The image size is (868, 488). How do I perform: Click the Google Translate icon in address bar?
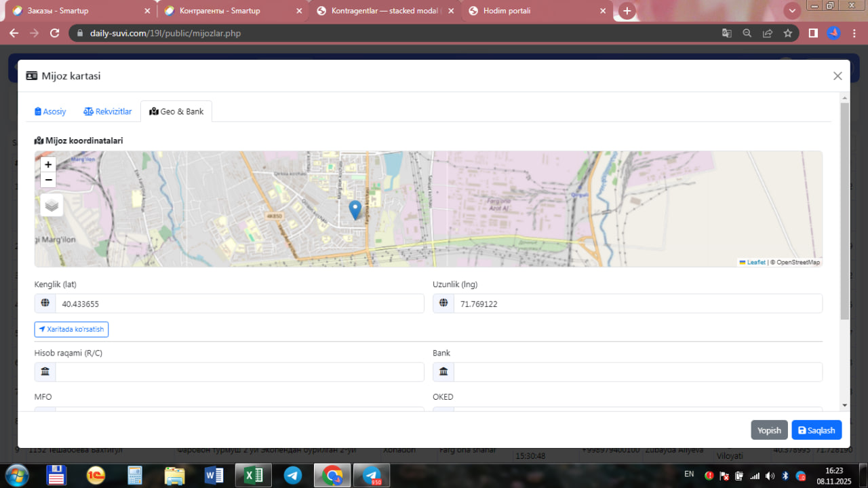(726, 33)
